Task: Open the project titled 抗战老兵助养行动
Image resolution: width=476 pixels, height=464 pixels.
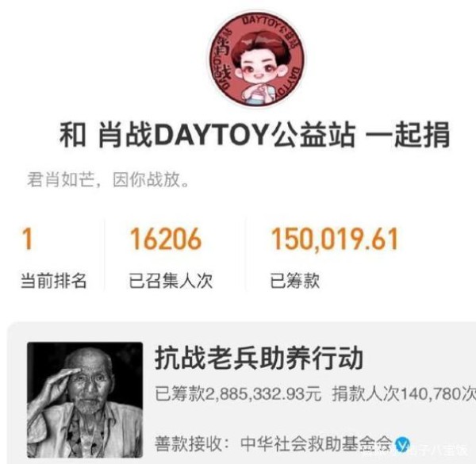Action: pos(259,359)
